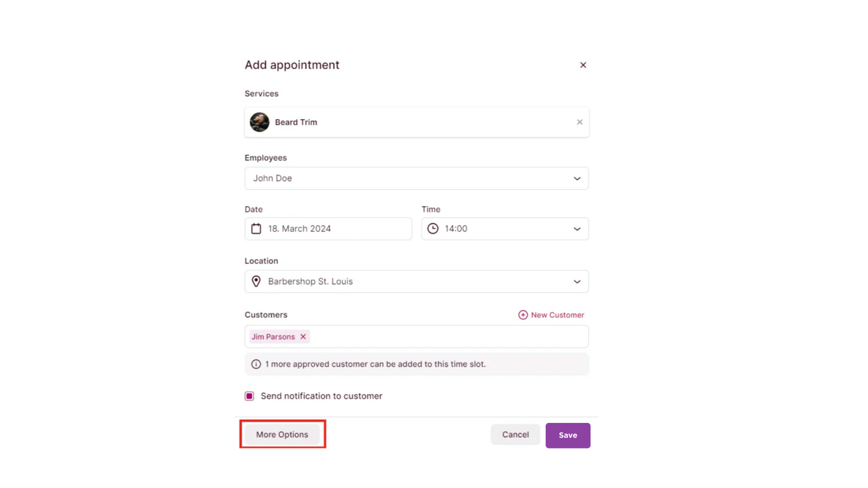Viewport: 868px width, 488px height.
Task: Click the plus icon beside New Customer
Action: (x=523, y=315)
